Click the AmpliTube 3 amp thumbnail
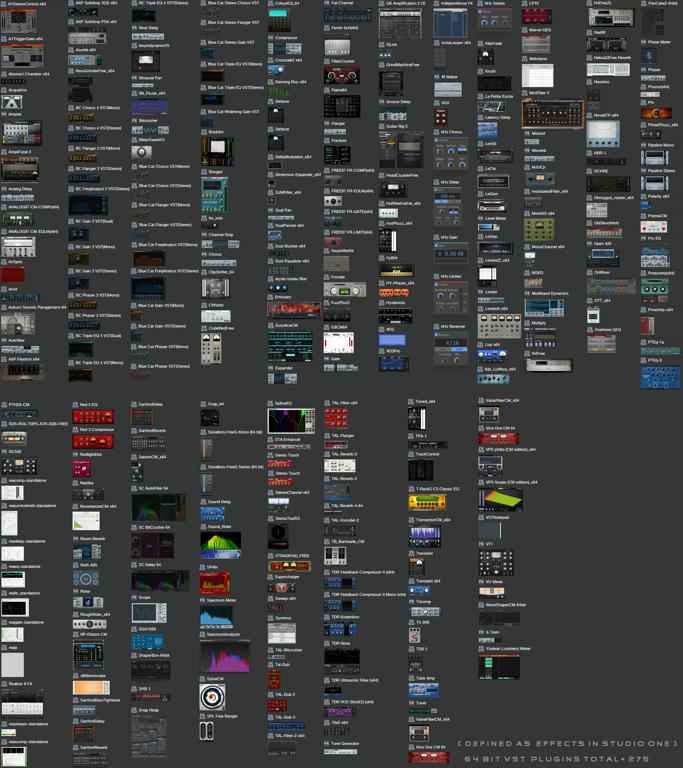 click(x=20, y=168)
